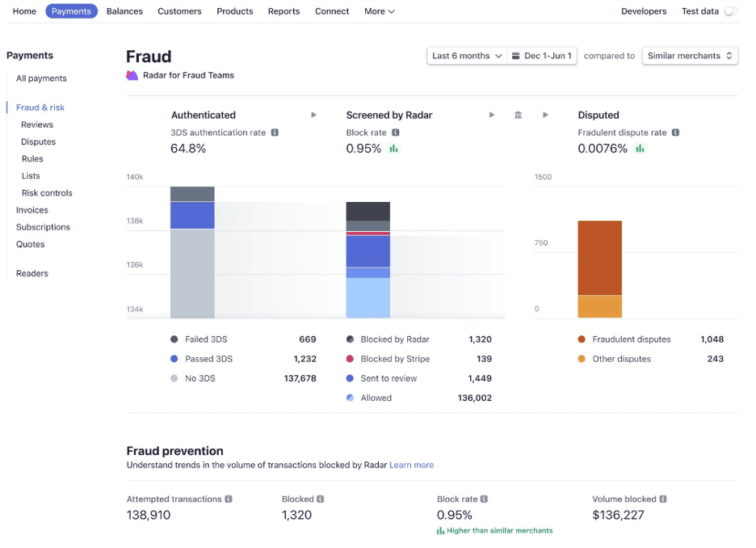Screen dimensions: 756x548
Task: Click the bank icon near Screened by Radar
Action: tap(518, 115)
